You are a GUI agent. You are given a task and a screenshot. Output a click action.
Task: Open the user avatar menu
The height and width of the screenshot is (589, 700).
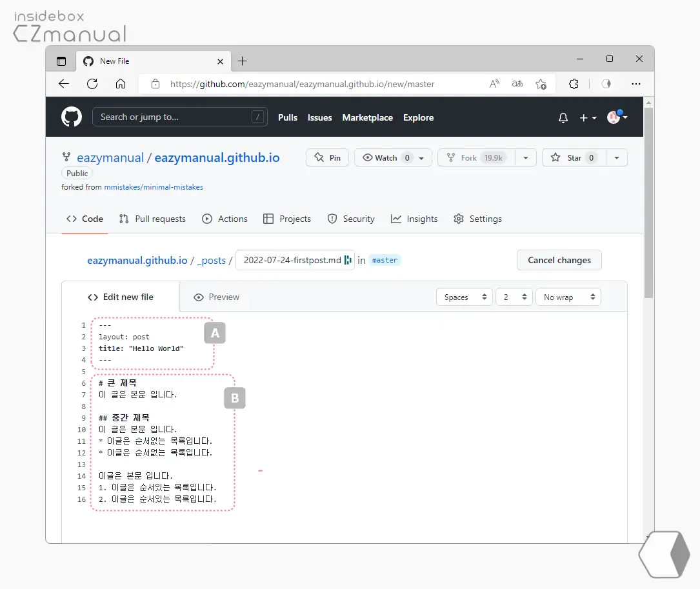point(617,117)
